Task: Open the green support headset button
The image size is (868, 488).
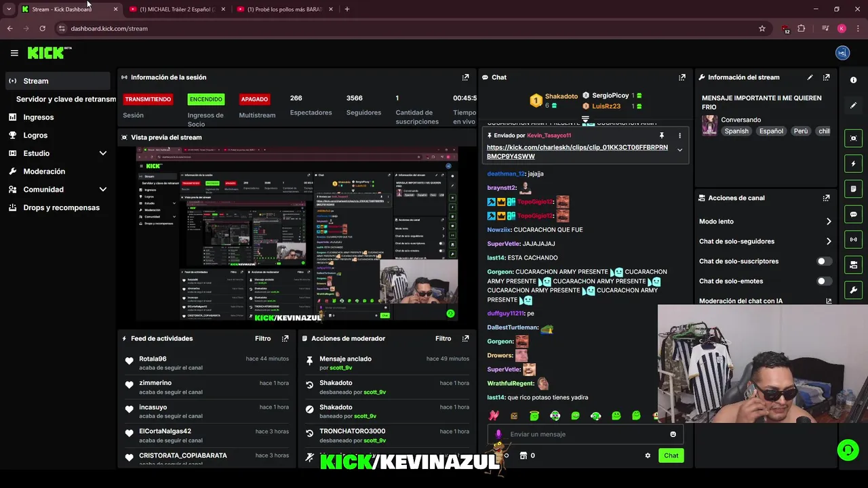Action: click(x=846, y=449)
